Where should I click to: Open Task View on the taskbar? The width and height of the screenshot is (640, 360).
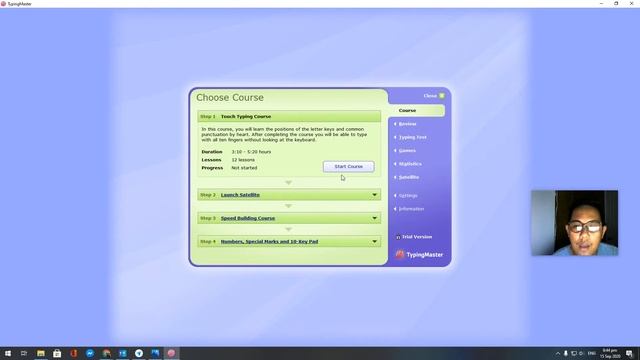click(x=24, y=353)
